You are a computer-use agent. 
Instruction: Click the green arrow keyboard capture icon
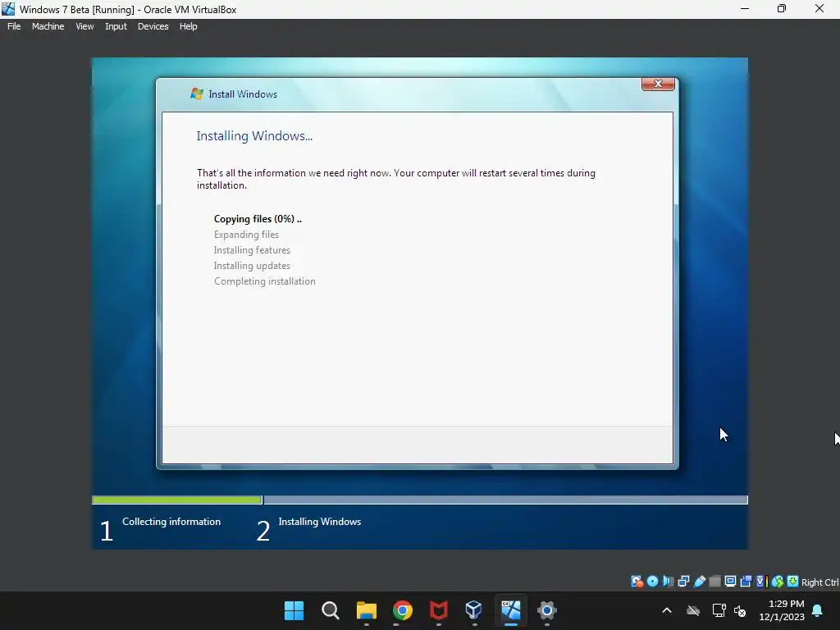pyautogui.click(x=793, y=582)
